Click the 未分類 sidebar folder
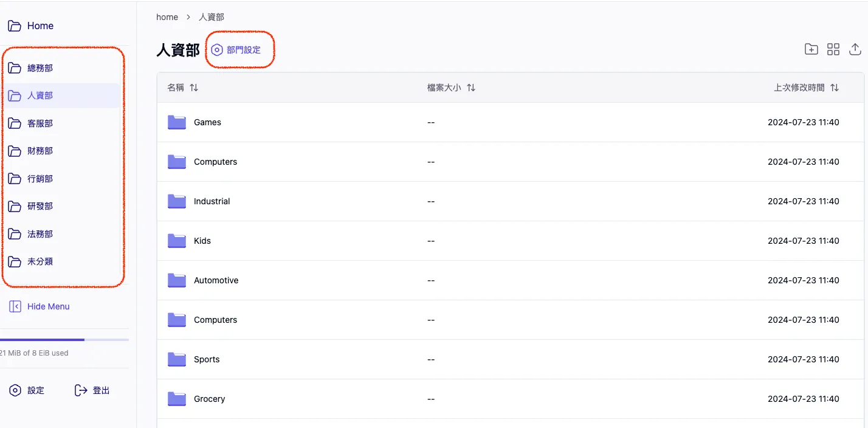Screen dimensions: 868x428 point(40,261)
